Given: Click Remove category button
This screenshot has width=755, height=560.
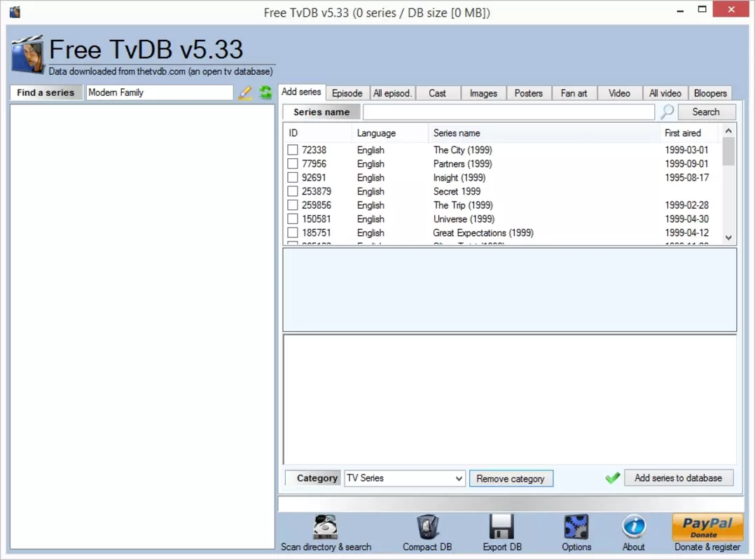Looking at the screenshot, I should (511, 479).
